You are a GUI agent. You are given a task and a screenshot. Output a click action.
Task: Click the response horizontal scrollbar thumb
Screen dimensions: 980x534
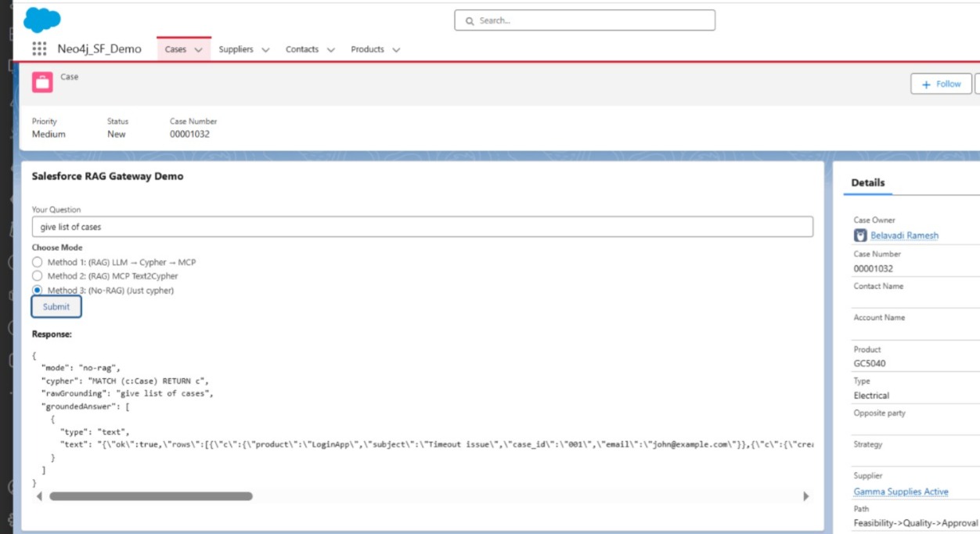click(x=151, y=496)
